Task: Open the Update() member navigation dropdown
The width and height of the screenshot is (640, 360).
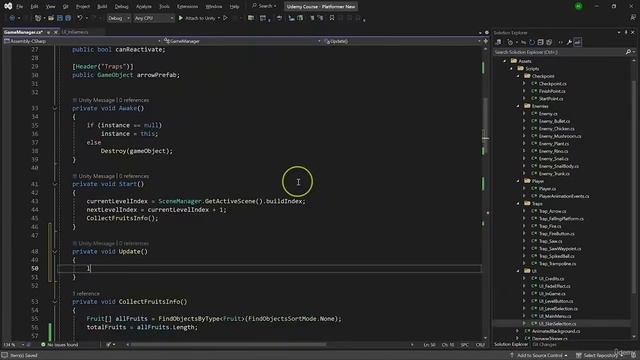Action: point(402,41)
